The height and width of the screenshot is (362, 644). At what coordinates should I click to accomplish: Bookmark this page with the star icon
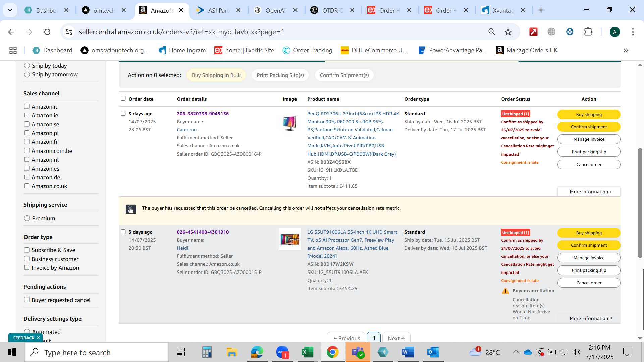coord(508,32)
